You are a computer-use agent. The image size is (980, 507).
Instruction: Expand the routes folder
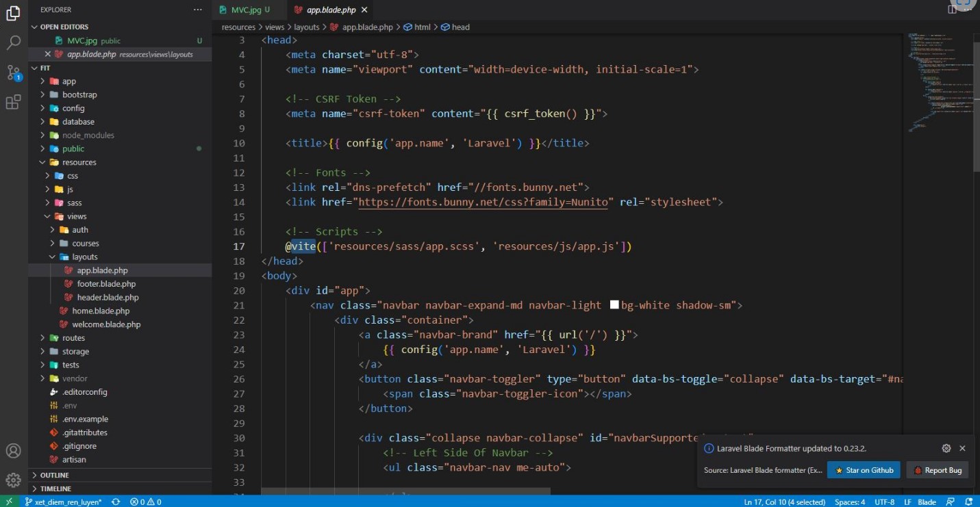[x=73, y=338]
